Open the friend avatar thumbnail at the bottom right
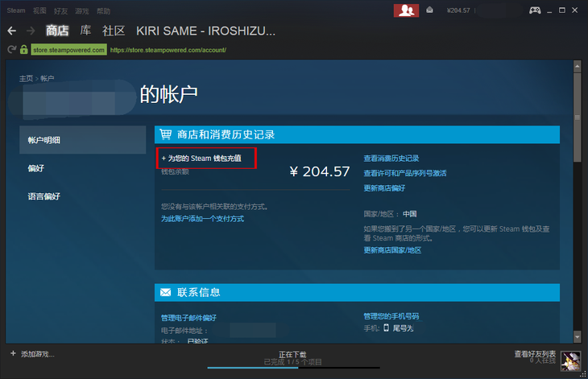 (570, 360)
